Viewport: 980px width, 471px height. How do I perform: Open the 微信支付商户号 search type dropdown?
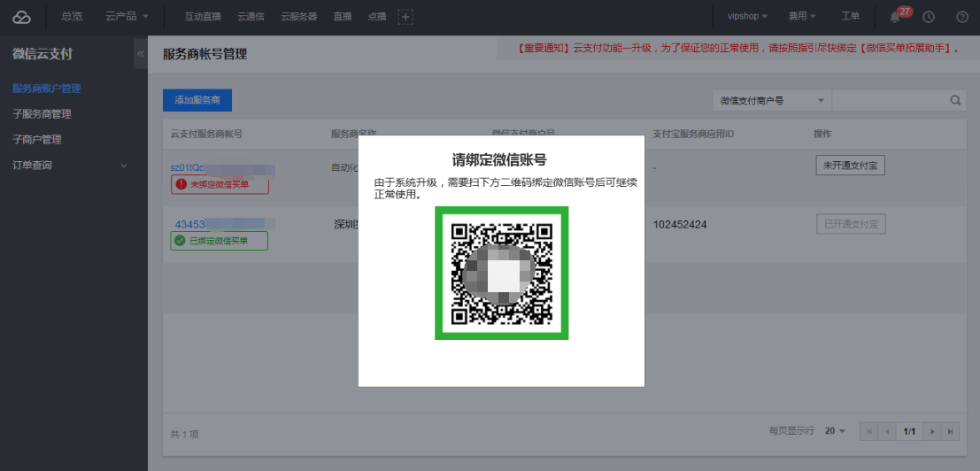coord(772,100)
